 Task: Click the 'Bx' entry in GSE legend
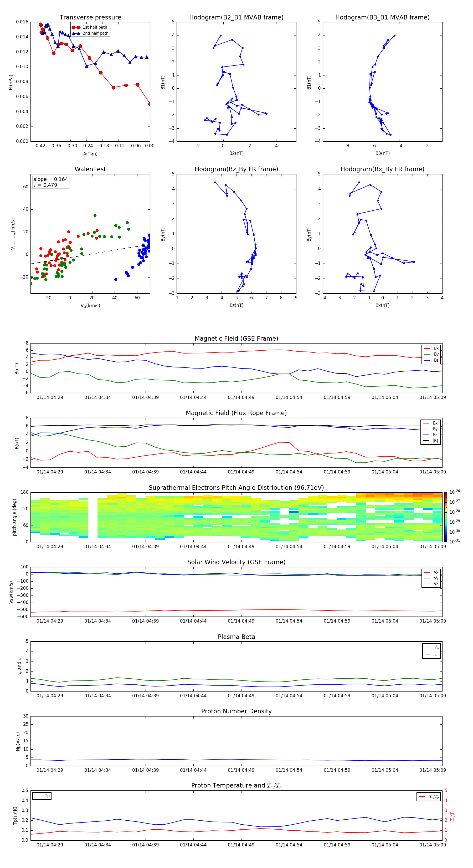[431, 349]
